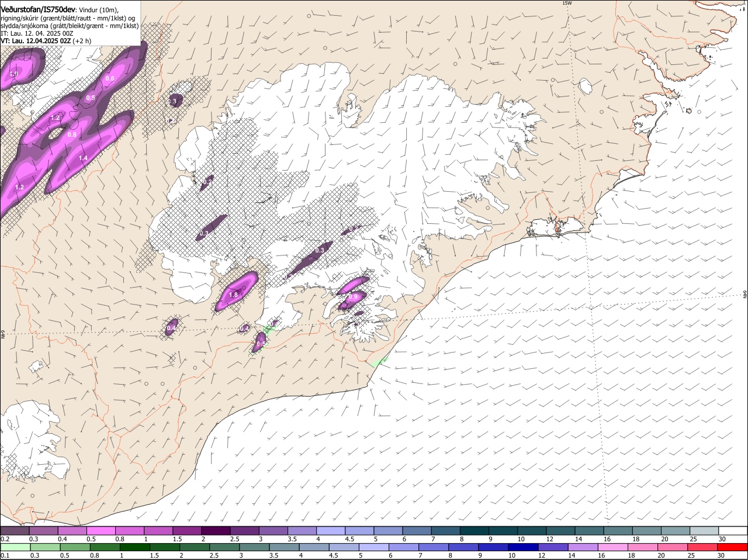The width and height of the screenshot is (748, 560).
Task: Pick the 0.5 bright pink swatch in upper legend
Action: (101, 531)
